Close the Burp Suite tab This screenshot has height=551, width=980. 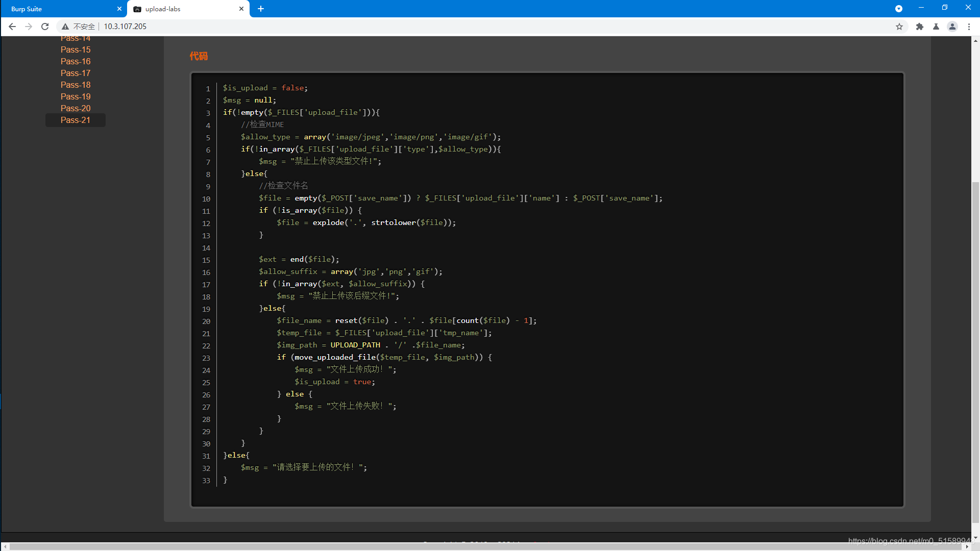[119, 9]
